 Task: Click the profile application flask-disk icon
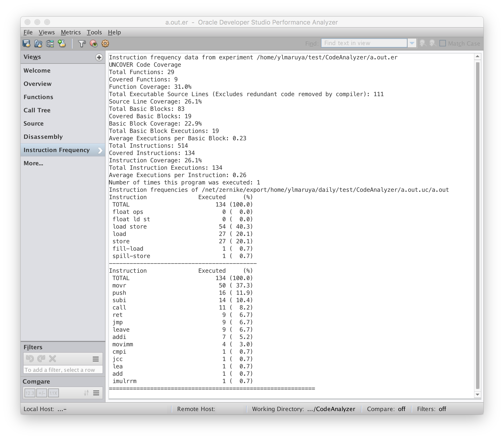coord(27,43)
